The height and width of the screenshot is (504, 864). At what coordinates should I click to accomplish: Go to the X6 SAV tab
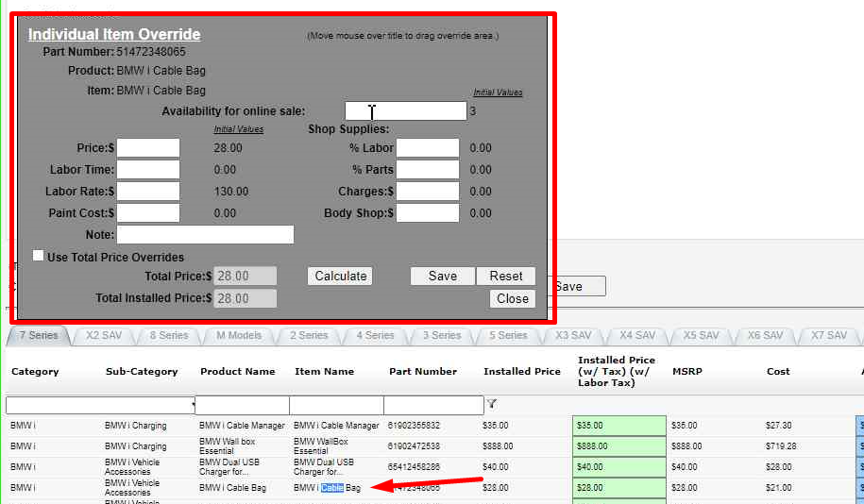coord(765,335)
